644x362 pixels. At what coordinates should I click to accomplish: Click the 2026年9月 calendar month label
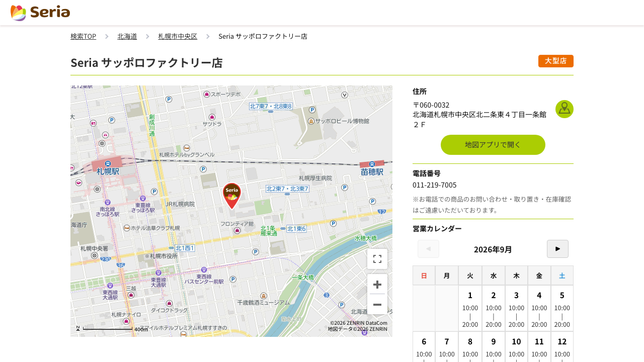click(x=493, y=249)
